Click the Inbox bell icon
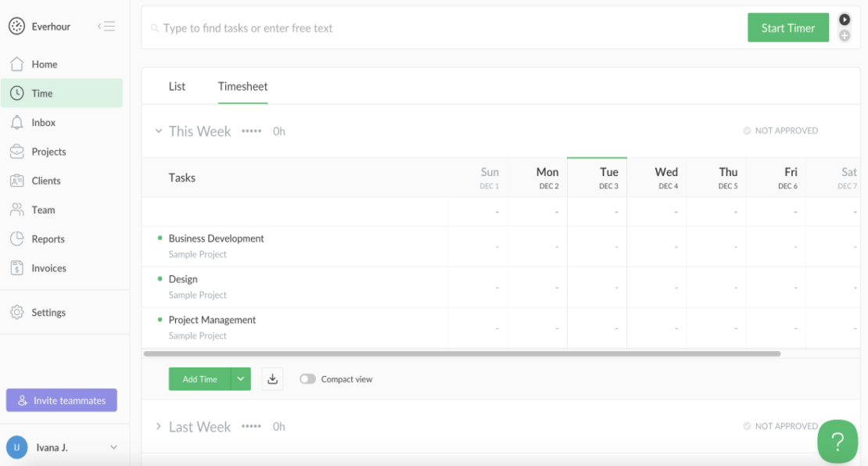Viewport: 868px width, 466px height. [x=16, y=122]
